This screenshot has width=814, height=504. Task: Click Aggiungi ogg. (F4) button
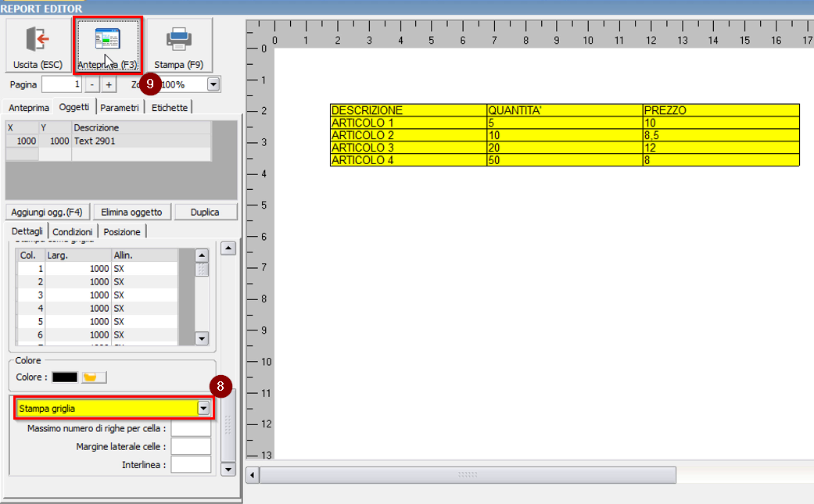pyautogui.click(x=47, y=213)
